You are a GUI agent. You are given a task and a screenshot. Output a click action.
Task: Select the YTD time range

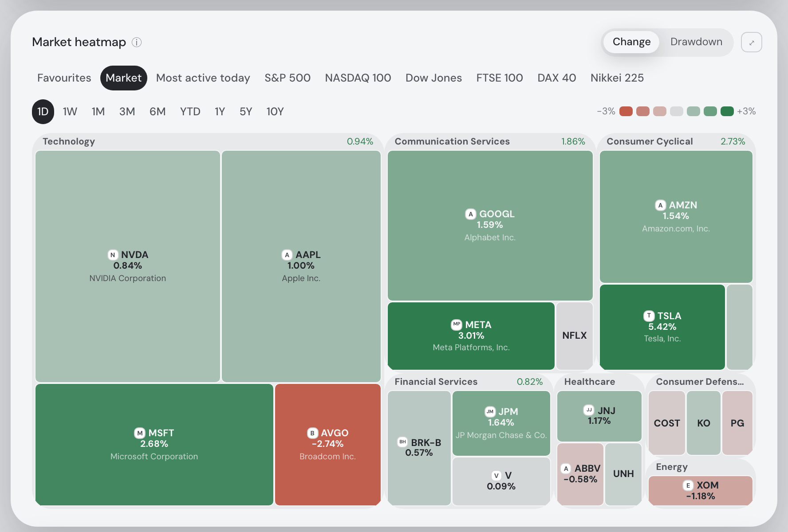coord(190,112)
